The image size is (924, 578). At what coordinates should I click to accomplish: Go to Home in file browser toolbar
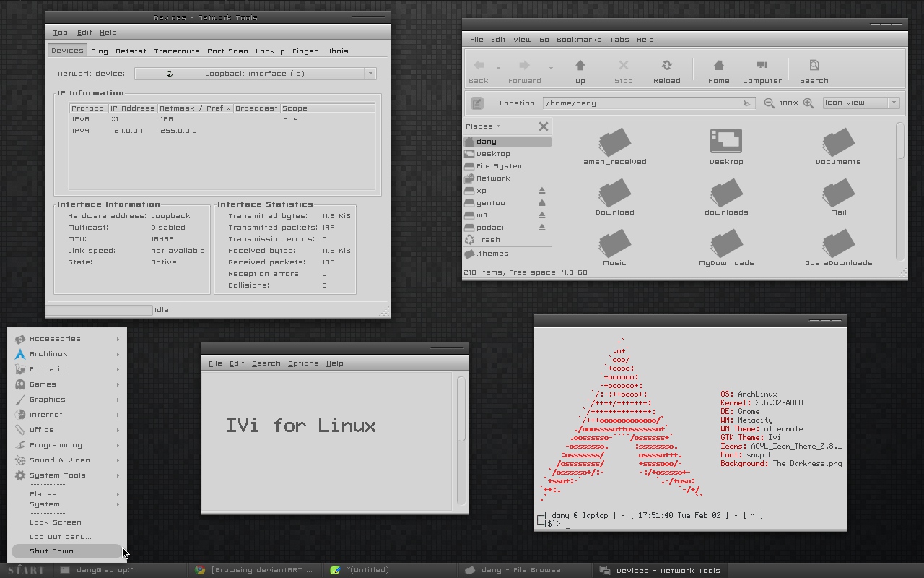click(x=718, y=72)
